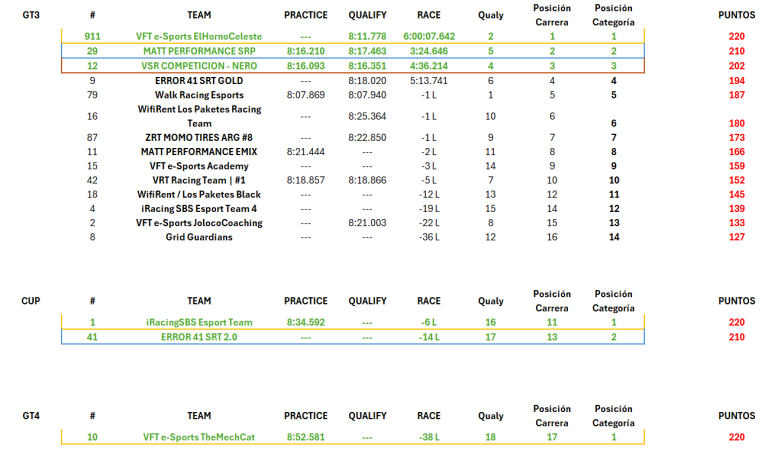Click the race result -22 L

click(429, 222)
